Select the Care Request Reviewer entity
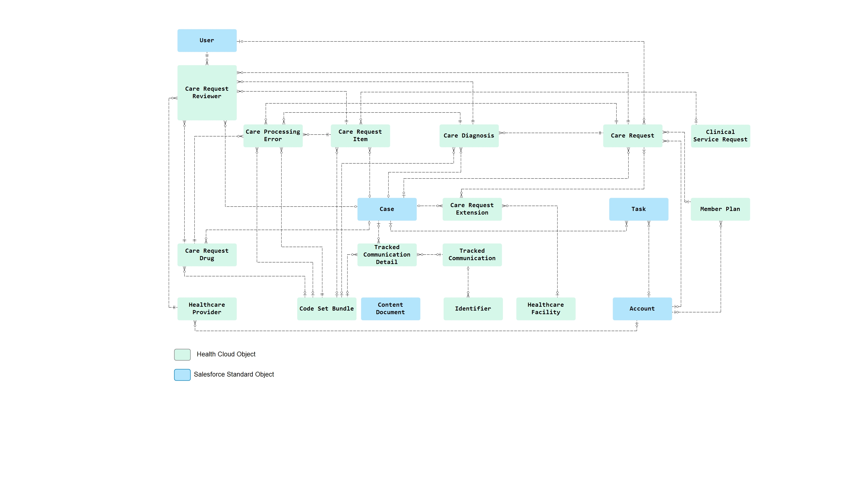 coord(207,92)
